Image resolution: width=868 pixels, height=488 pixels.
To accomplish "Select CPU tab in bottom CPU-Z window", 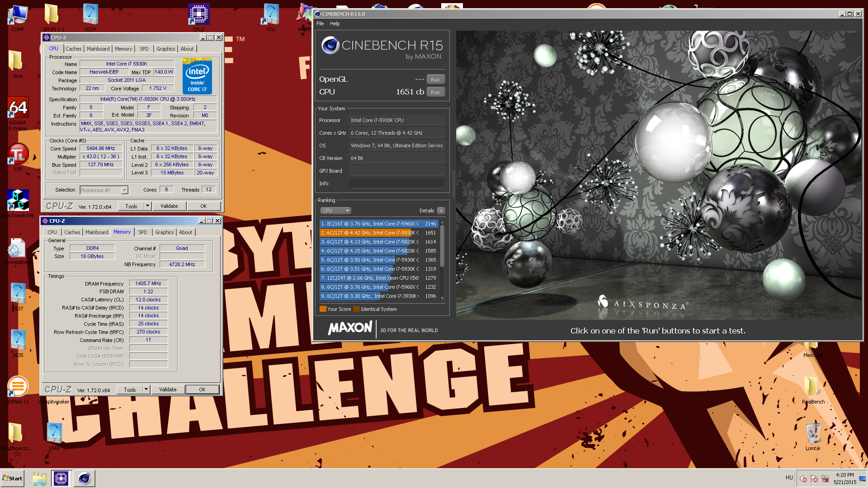I will click(52, 232).
